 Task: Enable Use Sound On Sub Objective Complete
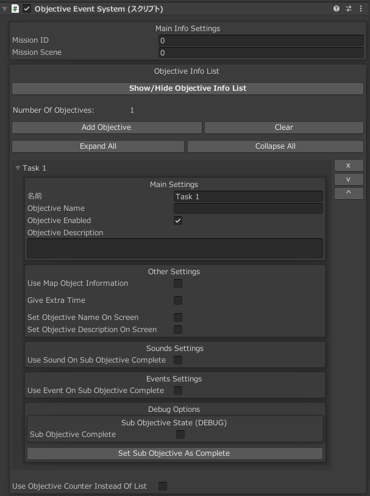(x=178, y=360)
